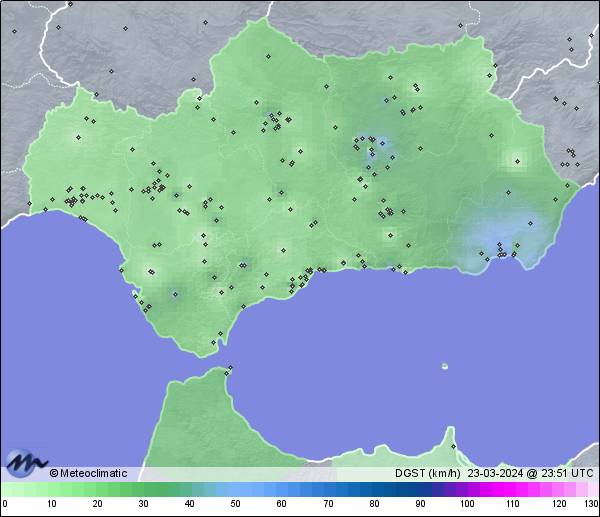This screenshot has height=517, width=600.
Task: Click the 23-03-2024 @ 23:51 UTC timestamp
Action: pyautogui.click(x=530, y=473)
